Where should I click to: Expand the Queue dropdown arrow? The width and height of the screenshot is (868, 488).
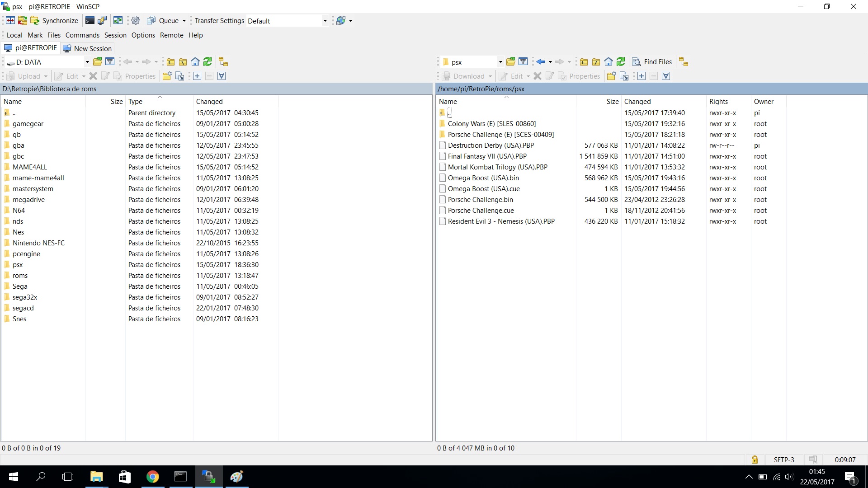click(x=184, y=21)
